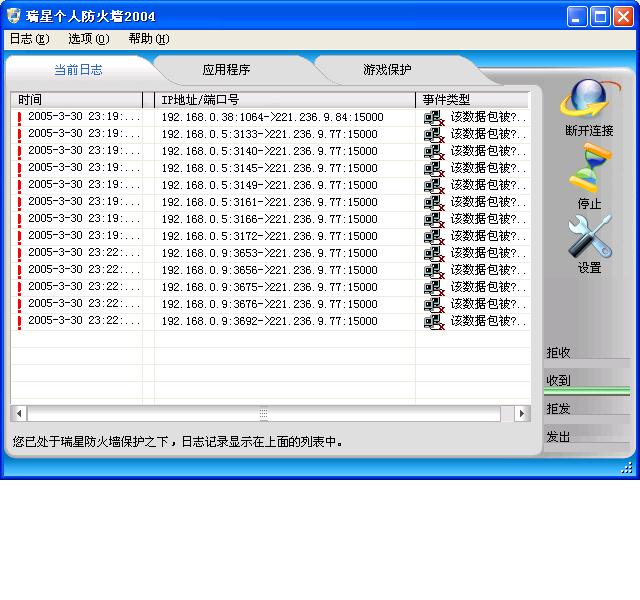
Task: Select log entry 192.168.0.5:3145->221.236.9.77:15000
Action: tap(269, 169)
